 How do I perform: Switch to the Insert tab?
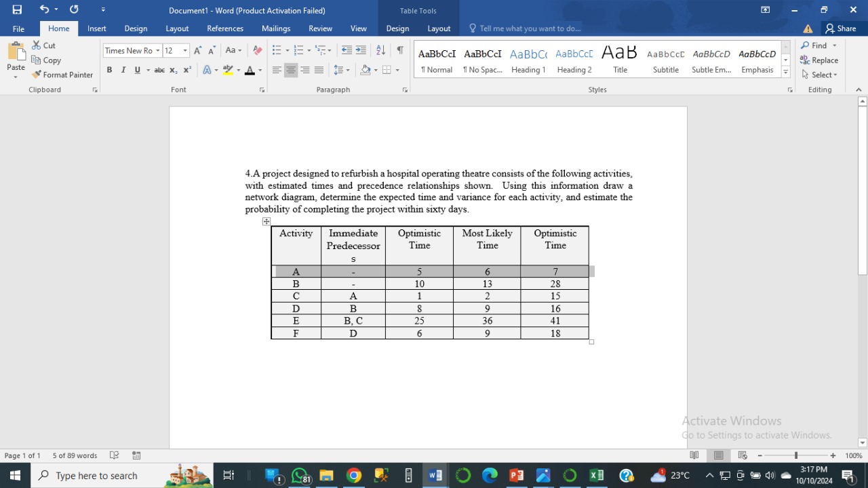[x=97, y=29]
